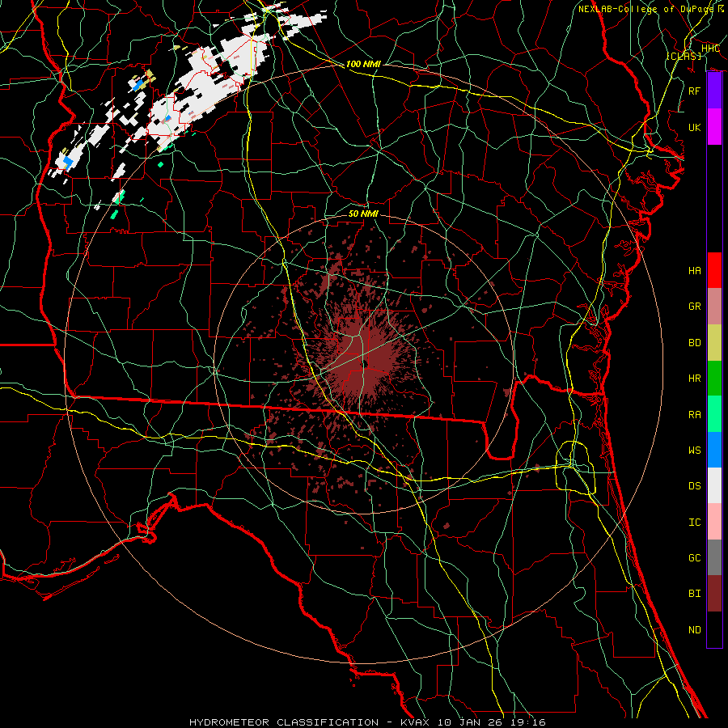Select the IC ice crystals pink swatch
Screen dimensions: 728x728
pos(714,522)
